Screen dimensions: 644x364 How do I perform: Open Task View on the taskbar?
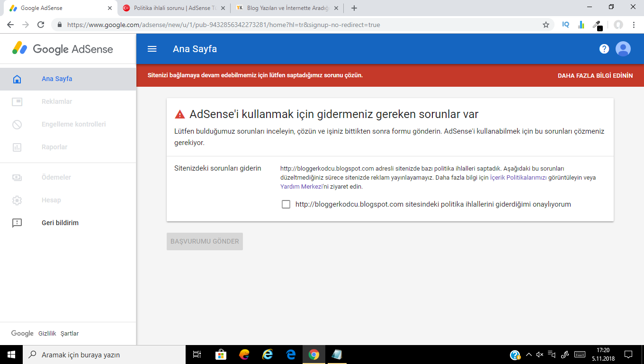click(197, 355)
